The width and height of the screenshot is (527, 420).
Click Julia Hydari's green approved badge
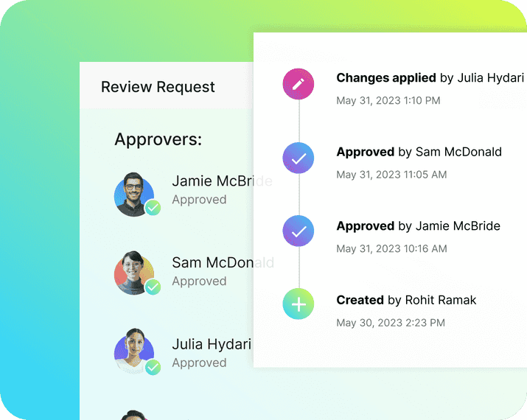(153, 367)
